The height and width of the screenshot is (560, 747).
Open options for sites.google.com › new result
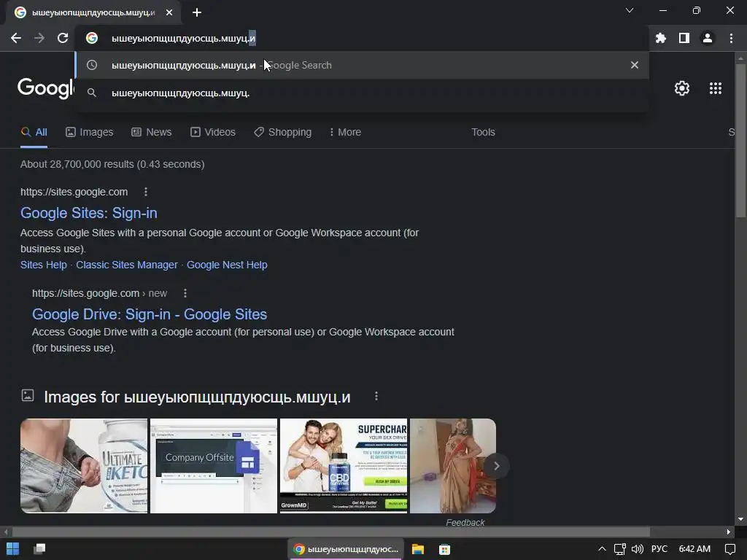185,293
